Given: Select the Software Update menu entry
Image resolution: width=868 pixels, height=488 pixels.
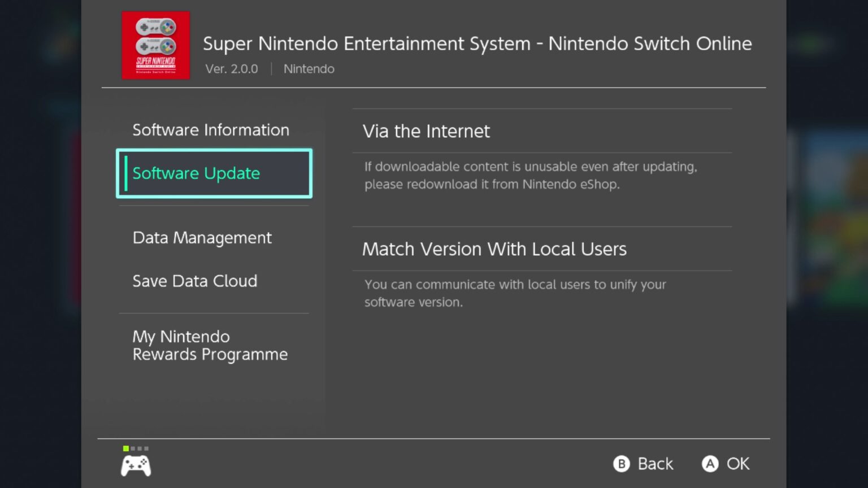Looking at the screenshot, I should click(x=196, y=173).
